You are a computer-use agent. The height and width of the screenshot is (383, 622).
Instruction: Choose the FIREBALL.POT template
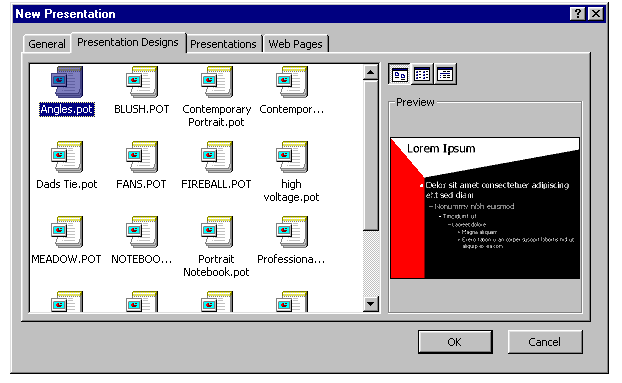pos(217,157)
